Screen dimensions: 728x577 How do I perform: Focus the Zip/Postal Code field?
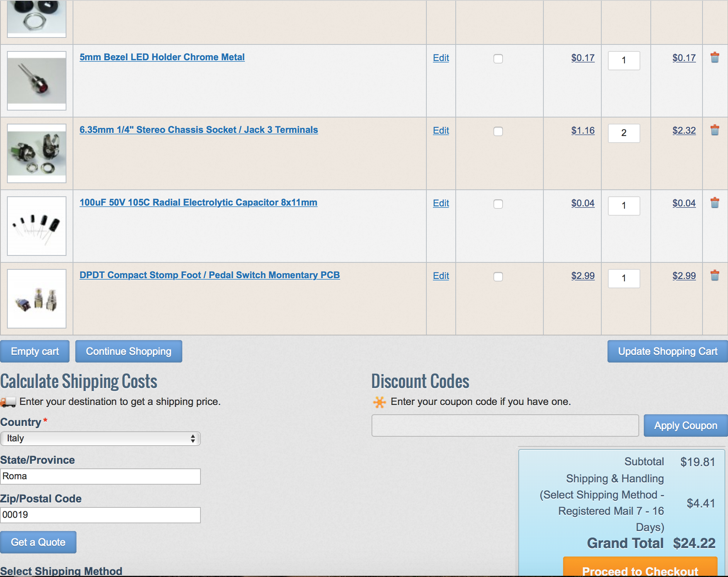[x=100, y=515]
